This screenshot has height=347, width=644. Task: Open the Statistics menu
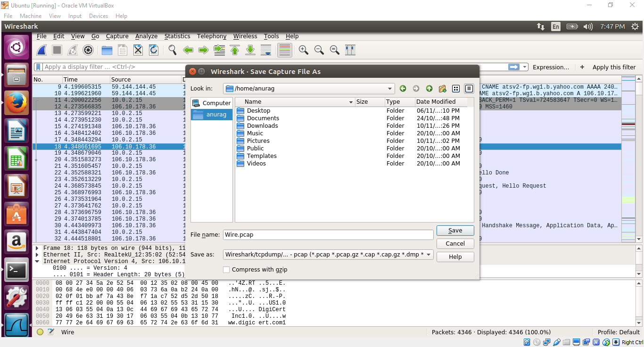pyautogui.click(x=177, y=36)
